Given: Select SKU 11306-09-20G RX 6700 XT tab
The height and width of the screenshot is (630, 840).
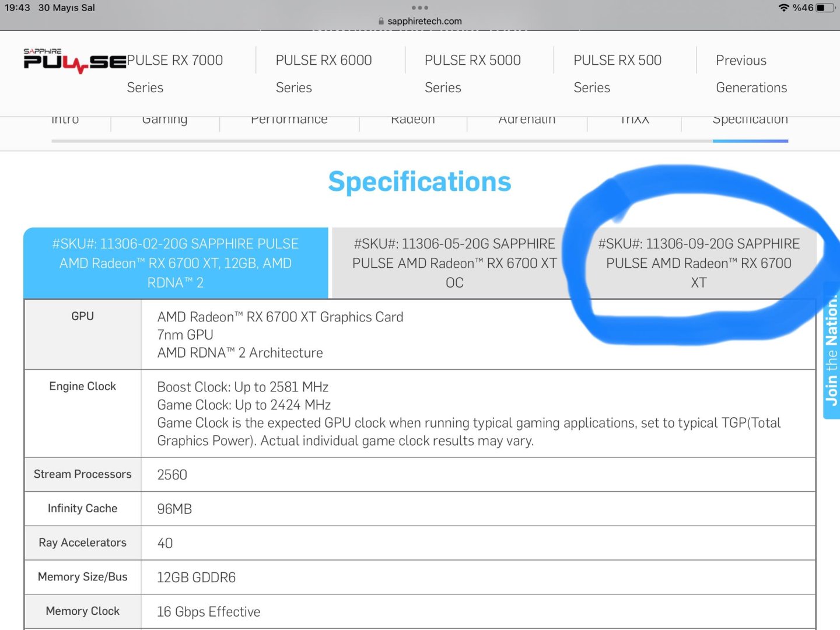Looking at the screenshot, I should 698,263.
